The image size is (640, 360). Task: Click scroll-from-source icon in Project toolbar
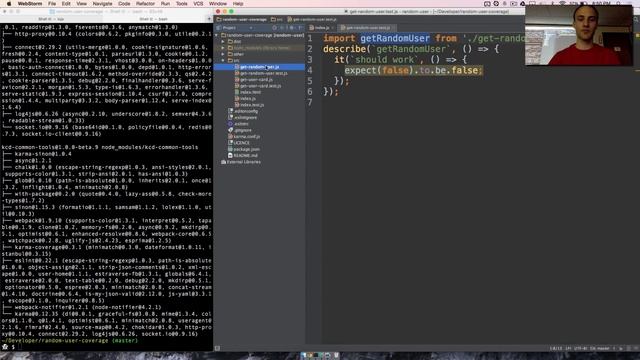pyautogui.click(x=275, y=28)
